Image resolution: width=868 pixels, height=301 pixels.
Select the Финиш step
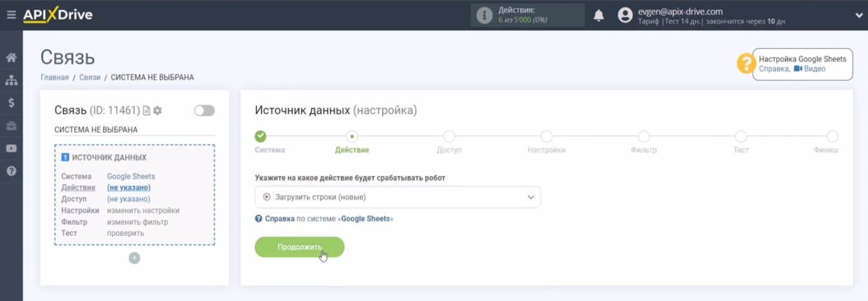833,137
